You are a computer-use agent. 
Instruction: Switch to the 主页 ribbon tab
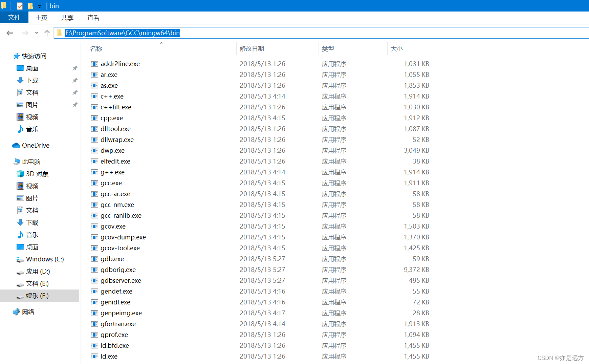[x=41, y=18]
